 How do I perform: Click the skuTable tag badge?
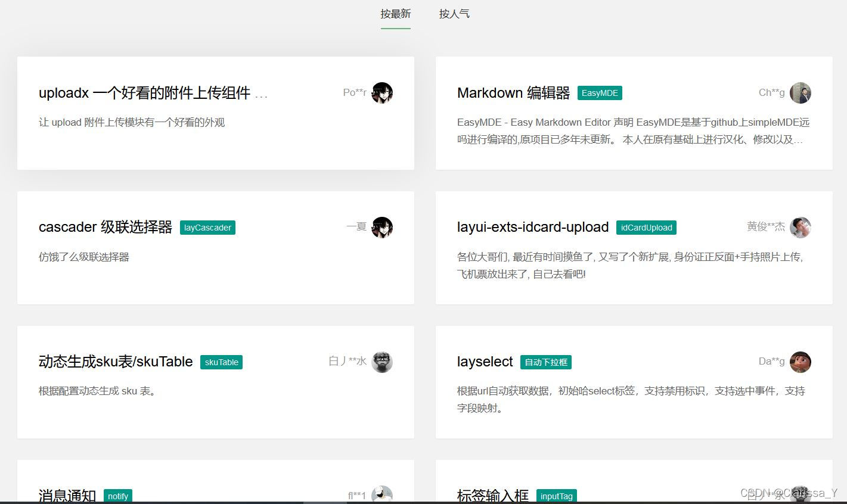(221, 362)
